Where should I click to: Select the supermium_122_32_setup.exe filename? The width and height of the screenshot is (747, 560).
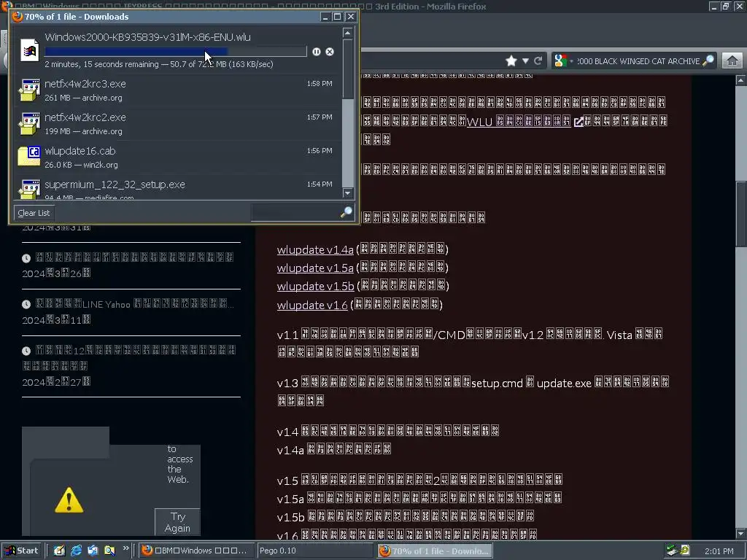(x=115, y=184)
